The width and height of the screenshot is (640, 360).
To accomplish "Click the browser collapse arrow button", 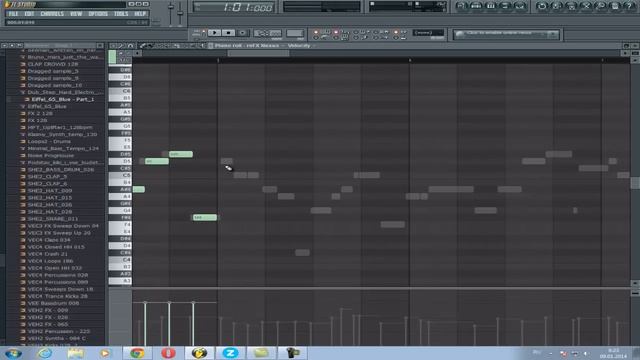I will pyautogui.click(x=4, y=46).
